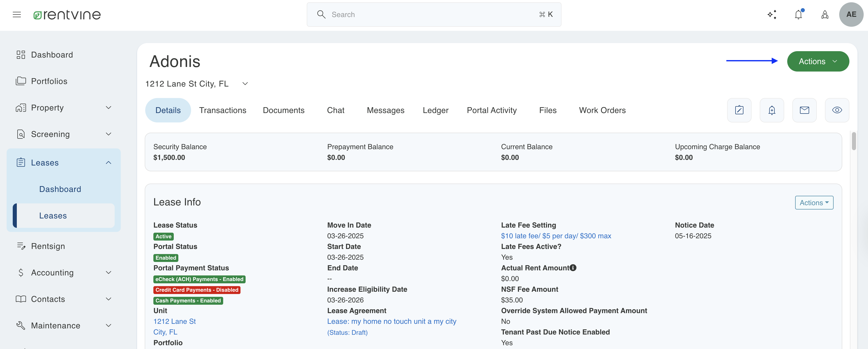This screenshot has width=868, height=349.
Task: Expand the Property sidebar section
Action: coord(64,108)
